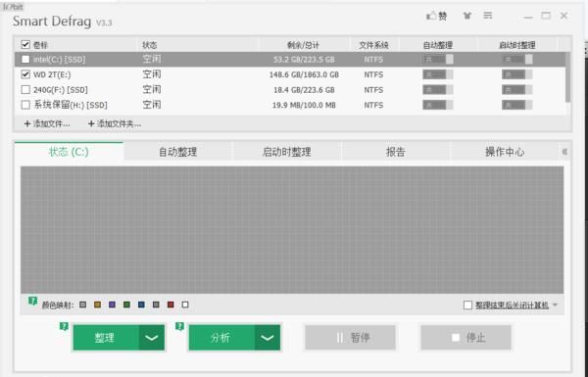
Task: Switch to the 启动时整理 tab
Action: coord(287,152)
